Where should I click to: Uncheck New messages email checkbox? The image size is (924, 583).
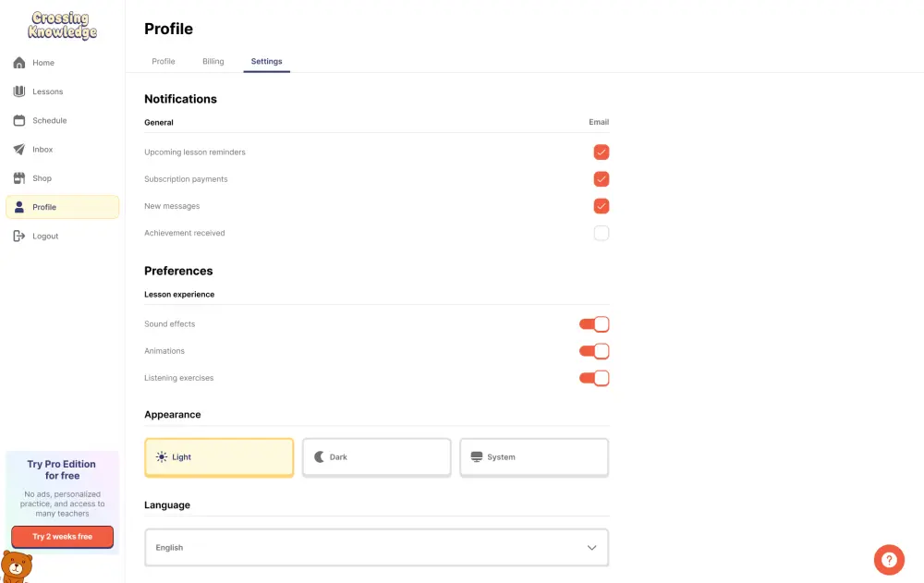(x=602, y=206)
